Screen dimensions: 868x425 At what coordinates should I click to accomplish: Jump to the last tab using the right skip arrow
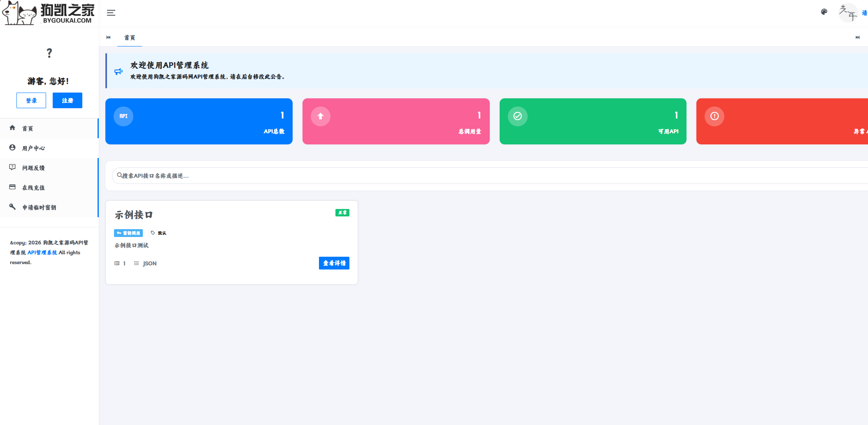point(858,37)
